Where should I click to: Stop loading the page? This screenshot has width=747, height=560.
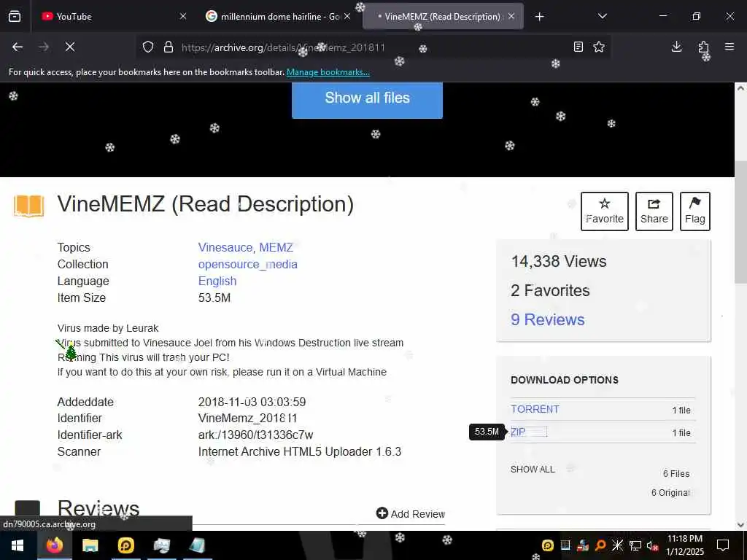click(x=70, y=47)
